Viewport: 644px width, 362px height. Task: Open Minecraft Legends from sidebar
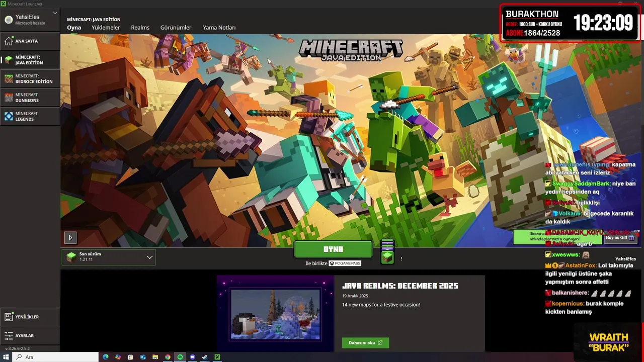coord(30,116)
